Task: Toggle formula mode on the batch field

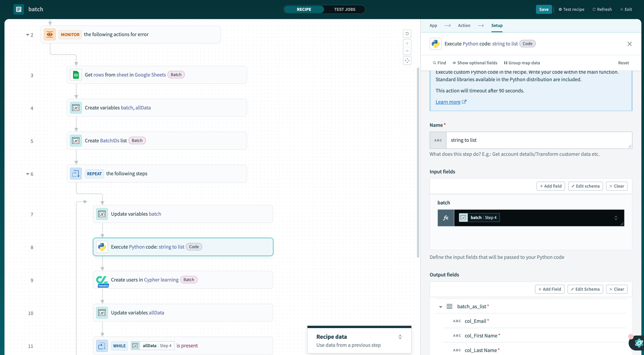Action: coord(446,218)
